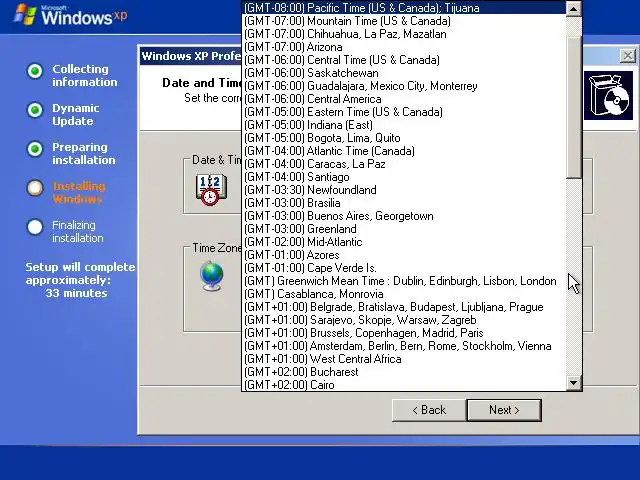Viewport: 640px width, 480px height.
Task: Select Buenos Aires, Georgetown
Action: pyautogui.click(x=404, y=216)
